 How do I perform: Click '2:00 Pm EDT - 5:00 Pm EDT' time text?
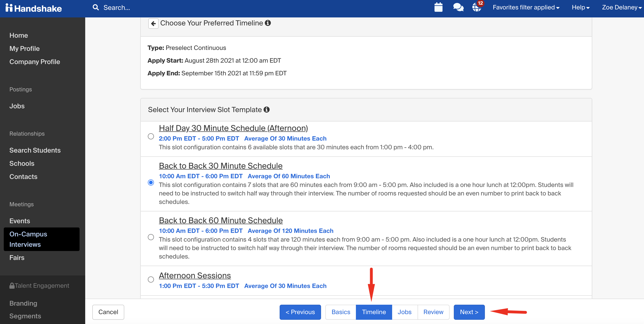199,138
